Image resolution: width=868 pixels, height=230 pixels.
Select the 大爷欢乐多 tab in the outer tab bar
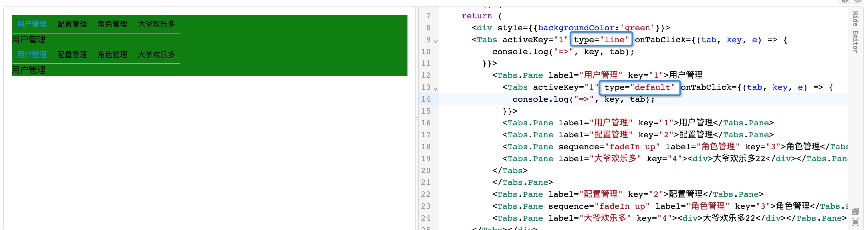pos(156,24)
